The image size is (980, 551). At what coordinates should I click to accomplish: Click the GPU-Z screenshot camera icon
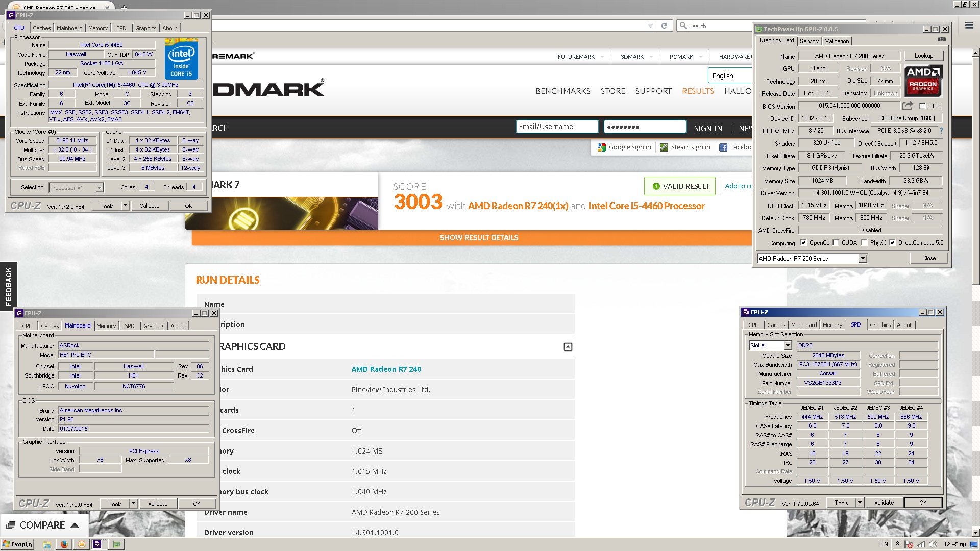tap(942, 39)
